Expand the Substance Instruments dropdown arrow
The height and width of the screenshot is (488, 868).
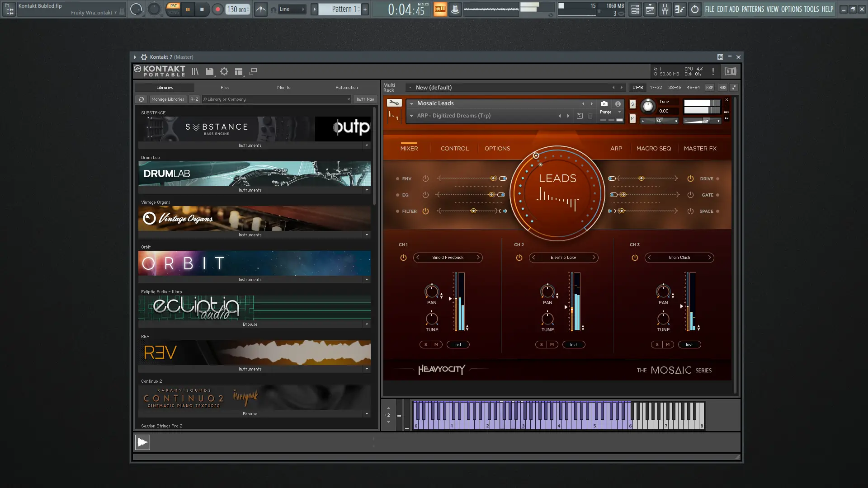click(x=367, y=145)
